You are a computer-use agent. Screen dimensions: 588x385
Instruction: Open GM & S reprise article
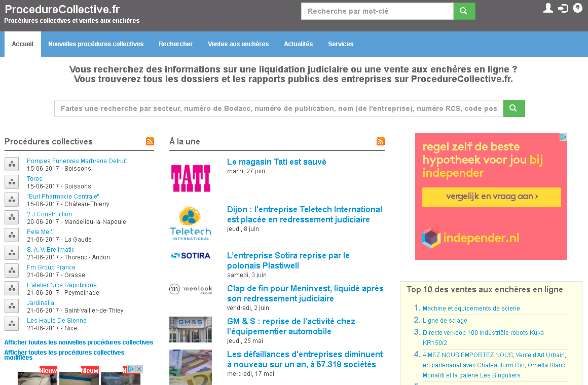point(291,327)
